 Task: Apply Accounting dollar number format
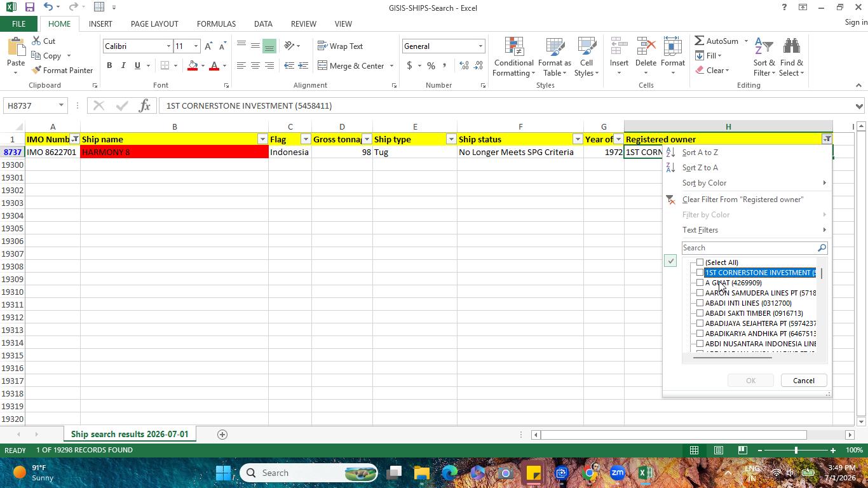410,65
